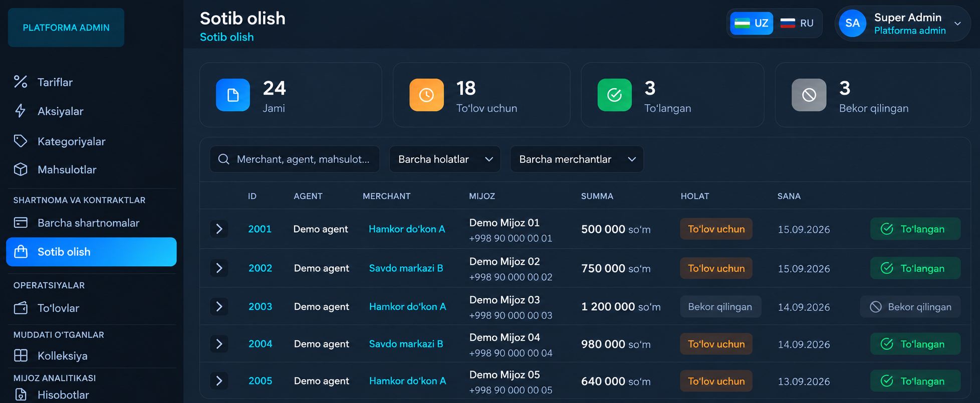Open Mahsulotlar box icon in sidebar

21,169
